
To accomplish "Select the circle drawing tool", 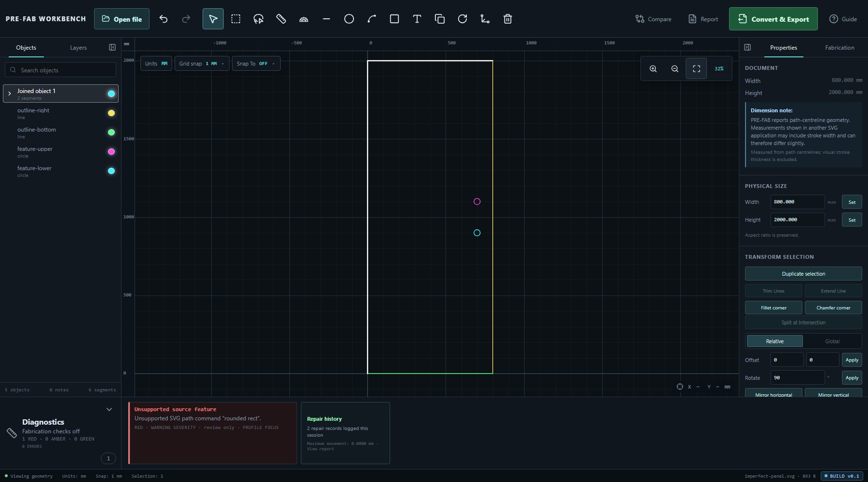I will click(349, 19).
